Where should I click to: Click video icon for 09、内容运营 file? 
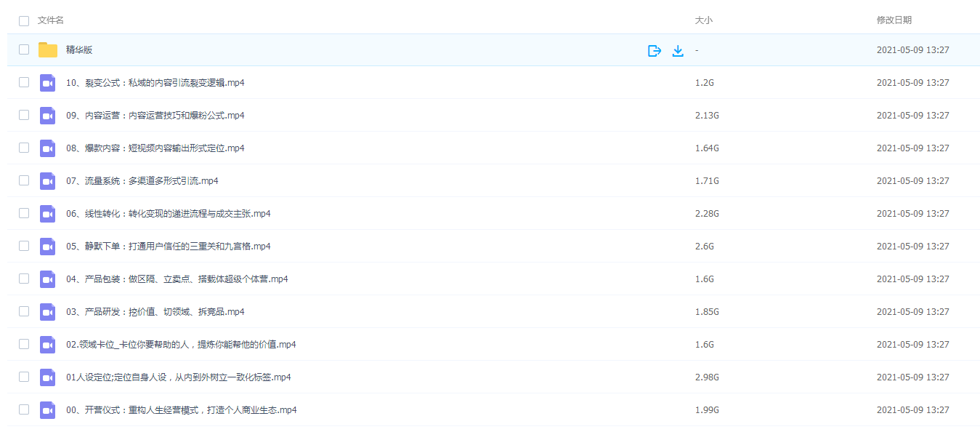(48, 116)
